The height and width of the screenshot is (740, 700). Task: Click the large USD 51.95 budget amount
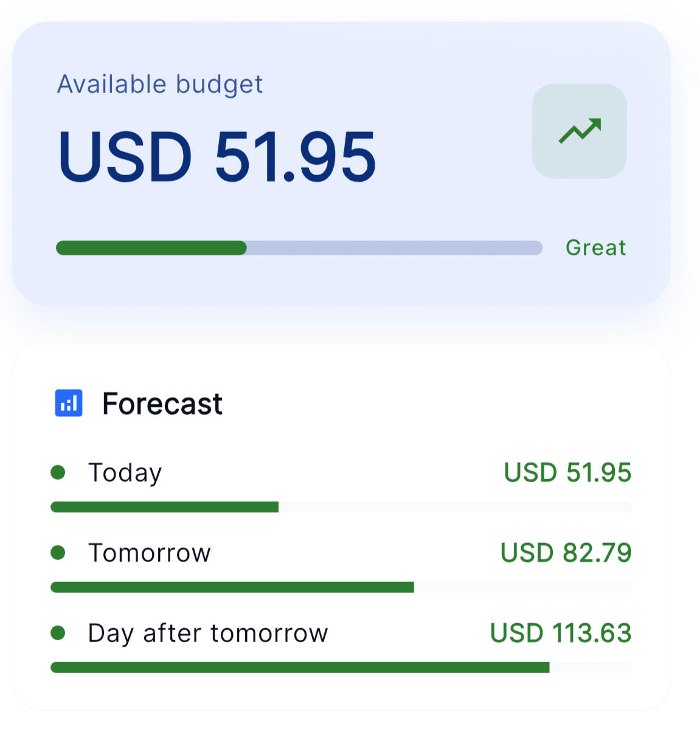tap(217, 157)
